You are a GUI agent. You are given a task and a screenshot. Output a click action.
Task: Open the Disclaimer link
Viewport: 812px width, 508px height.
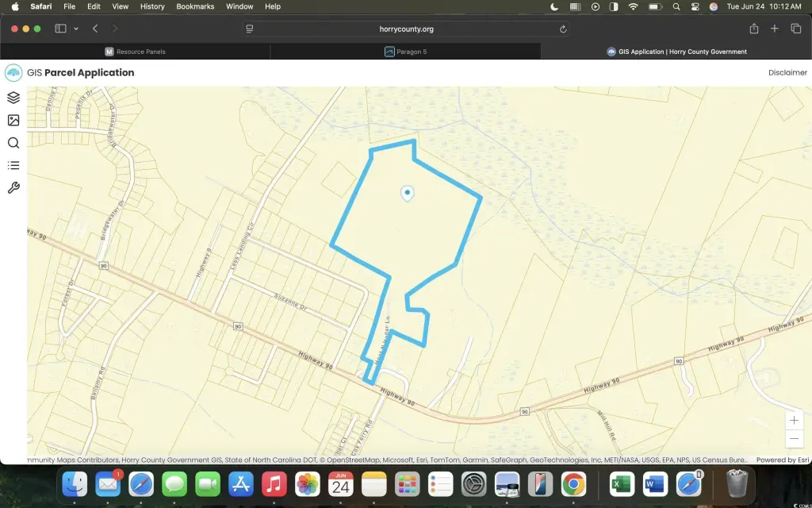(787, 72)
